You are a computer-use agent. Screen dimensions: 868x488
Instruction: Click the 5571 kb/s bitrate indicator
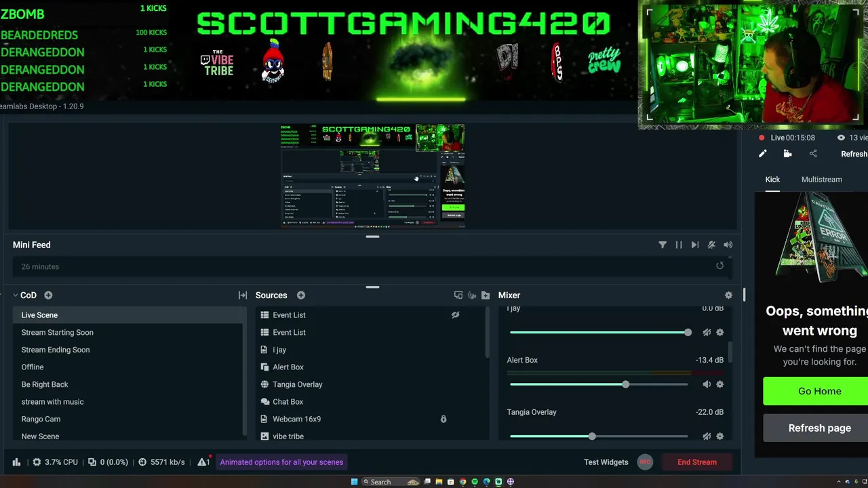(x=161, y=462)
